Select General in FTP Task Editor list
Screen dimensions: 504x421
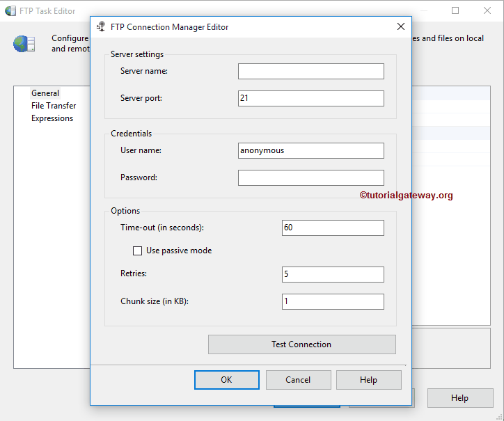[45, 93]
